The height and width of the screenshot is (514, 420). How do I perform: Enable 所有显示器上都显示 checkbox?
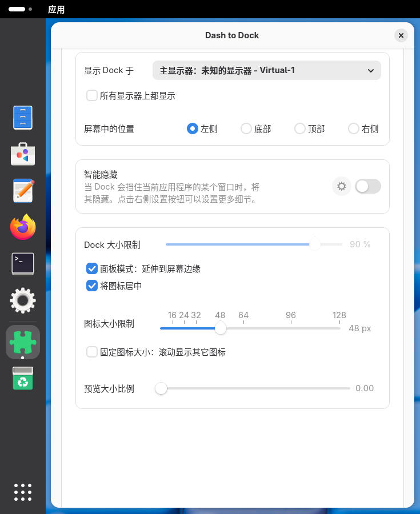[92, 96]
